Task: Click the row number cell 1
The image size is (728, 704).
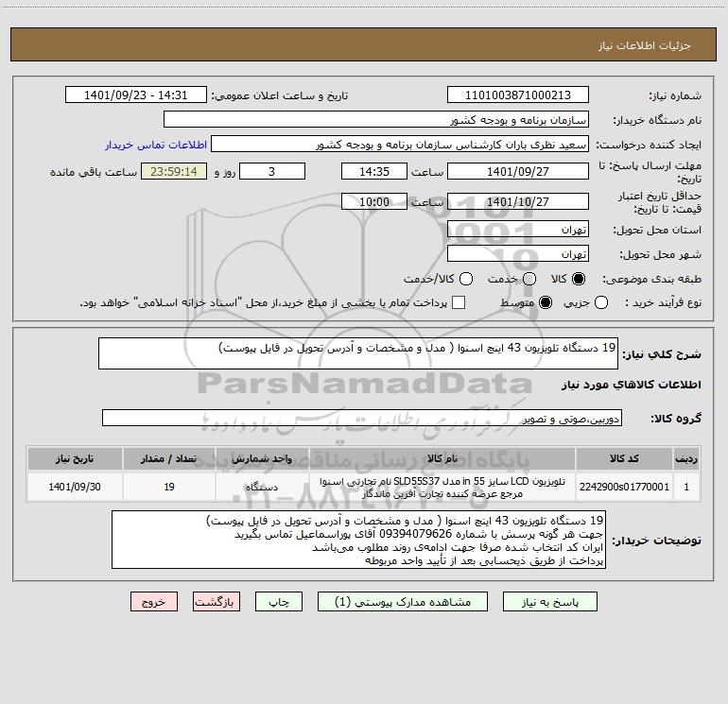Action: coord(686,487)
